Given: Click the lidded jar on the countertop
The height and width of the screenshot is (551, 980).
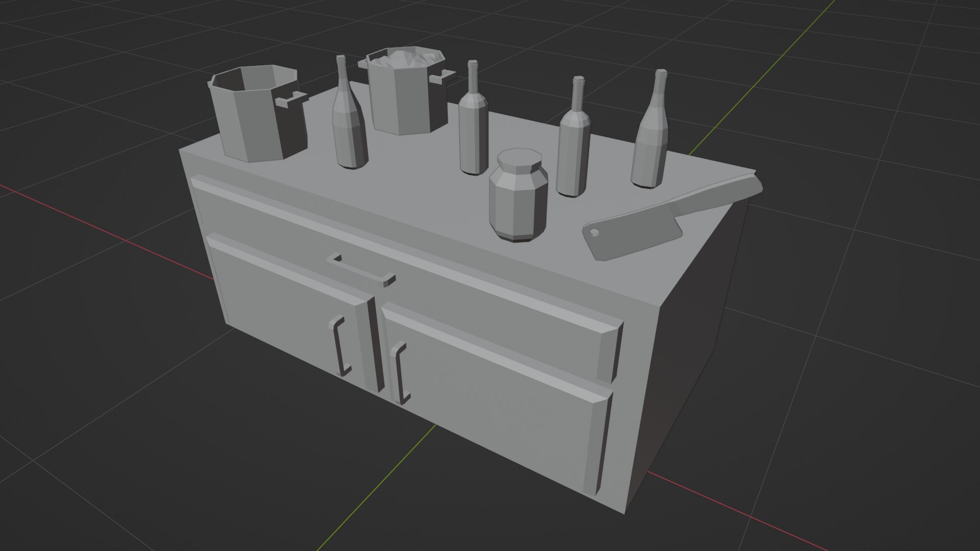Looking at the screenshot, I should pyautogui.click(x=518, y=195).
